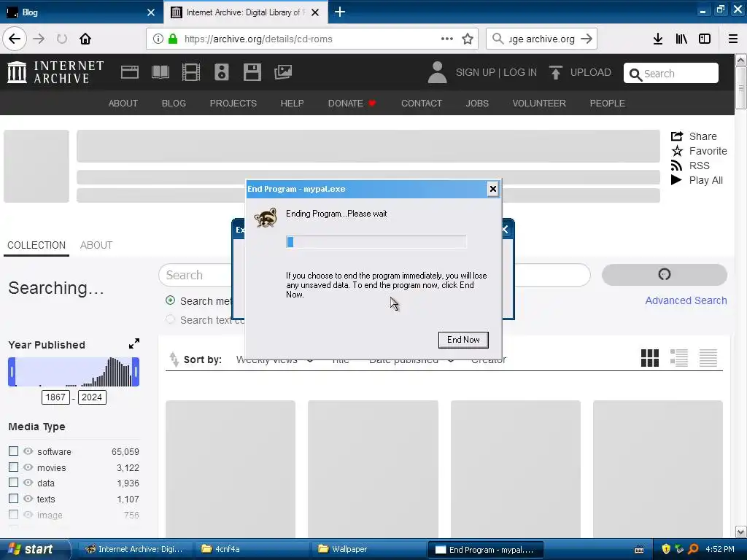Click the 1867 start year field
The height and width of the screenshot is (560, 747).
55,397
